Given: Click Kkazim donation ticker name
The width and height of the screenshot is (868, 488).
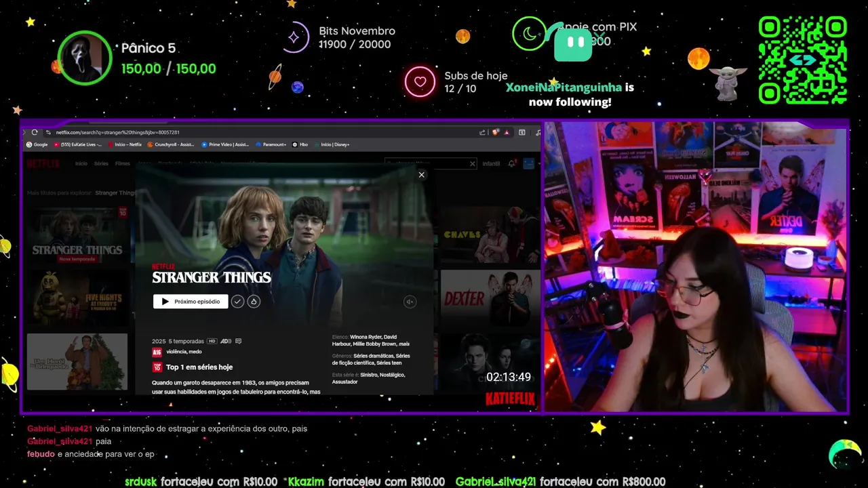Looking at the screenshot, I should tap(306, 482).
